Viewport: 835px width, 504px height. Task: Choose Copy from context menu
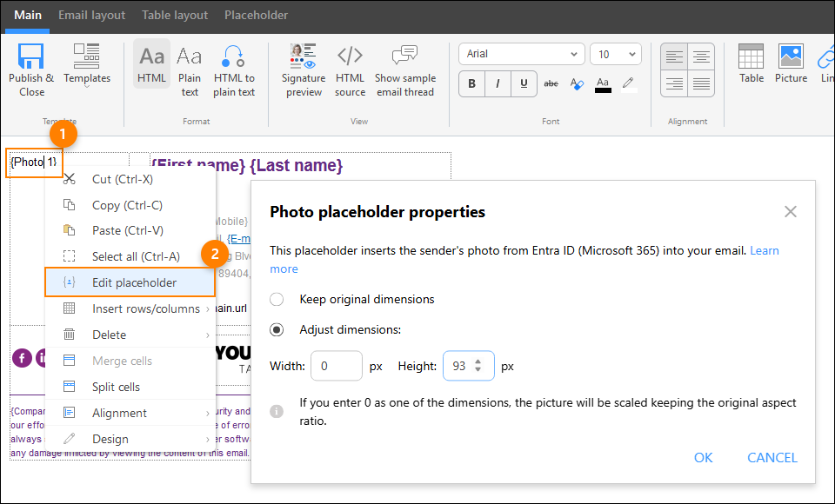click(x=130, y=205)
